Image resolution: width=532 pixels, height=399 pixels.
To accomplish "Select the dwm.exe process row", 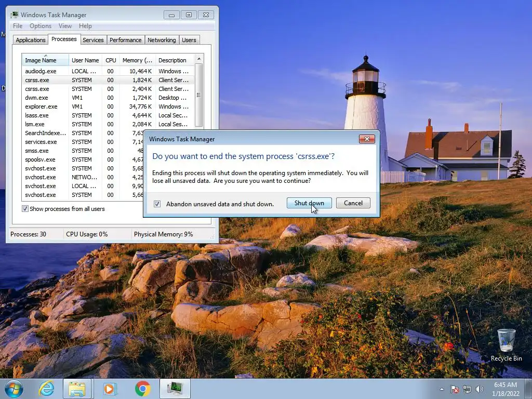I will click(108, 98).
